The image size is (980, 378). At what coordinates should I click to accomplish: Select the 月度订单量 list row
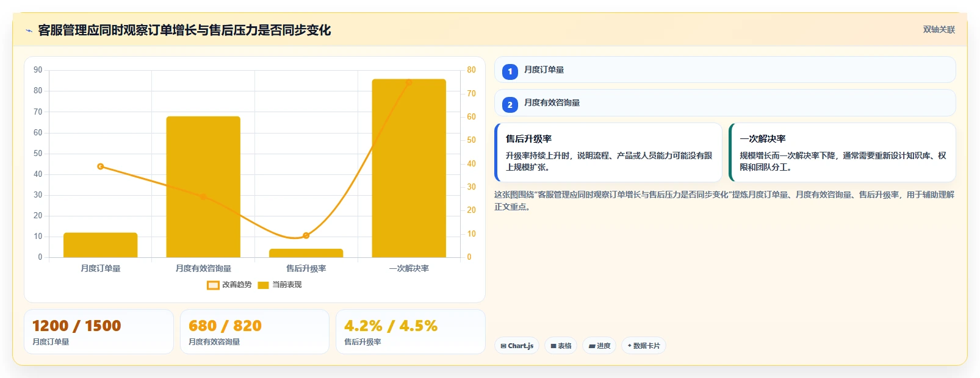pyautogui.click(x=725, y=70)
